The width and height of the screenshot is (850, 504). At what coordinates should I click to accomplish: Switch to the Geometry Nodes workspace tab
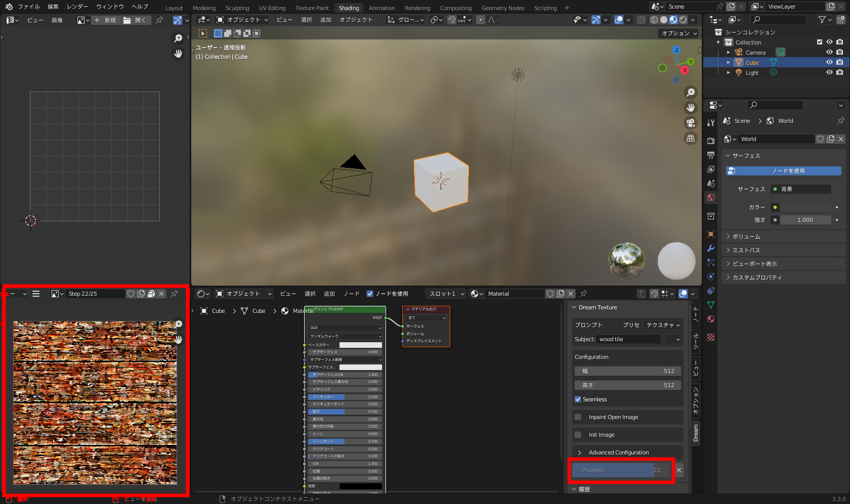pos(503,8)
